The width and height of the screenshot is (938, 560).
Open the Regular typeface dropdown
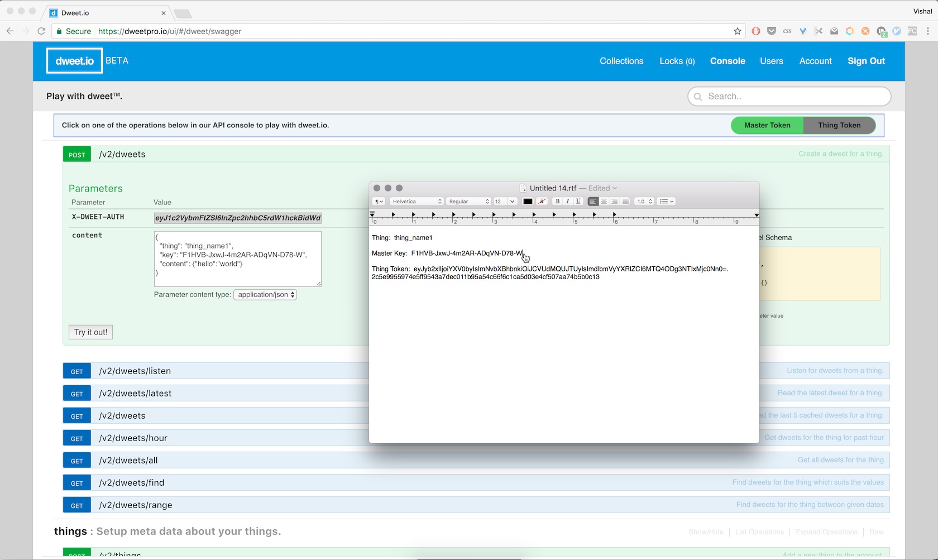click(x=468, y=202)
